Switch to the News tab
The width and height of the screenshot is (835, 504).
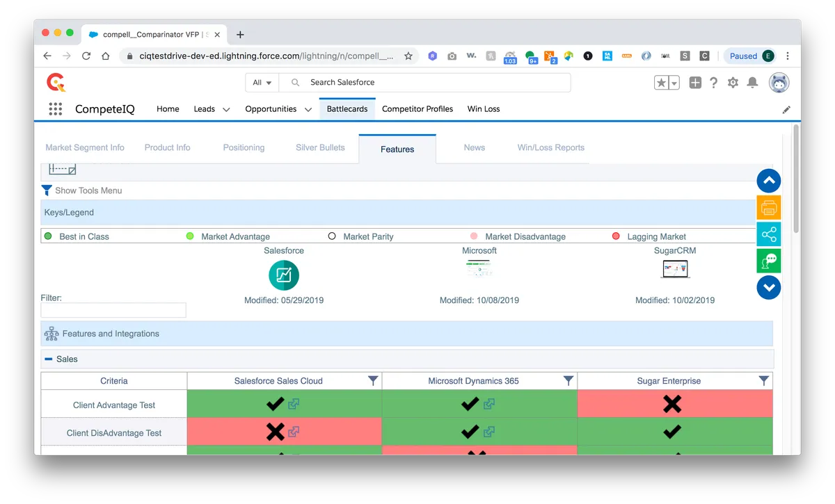pos(475,147)
